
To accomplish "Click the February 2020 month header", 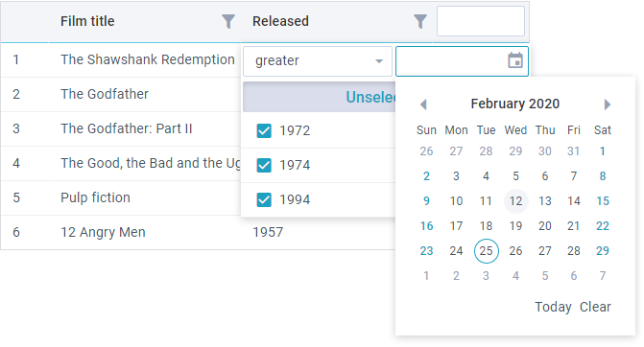I will tap(515, 104).
